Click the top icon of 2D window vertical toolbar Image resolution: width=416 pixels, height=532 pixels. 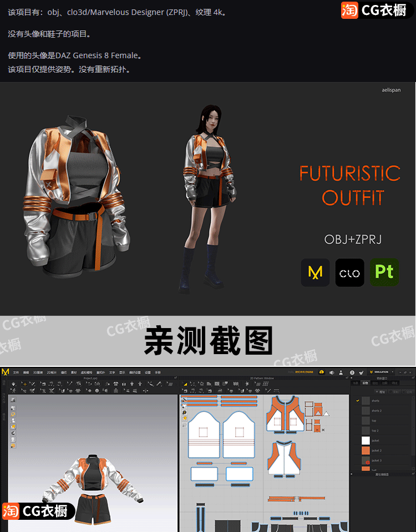click(184, 400)
